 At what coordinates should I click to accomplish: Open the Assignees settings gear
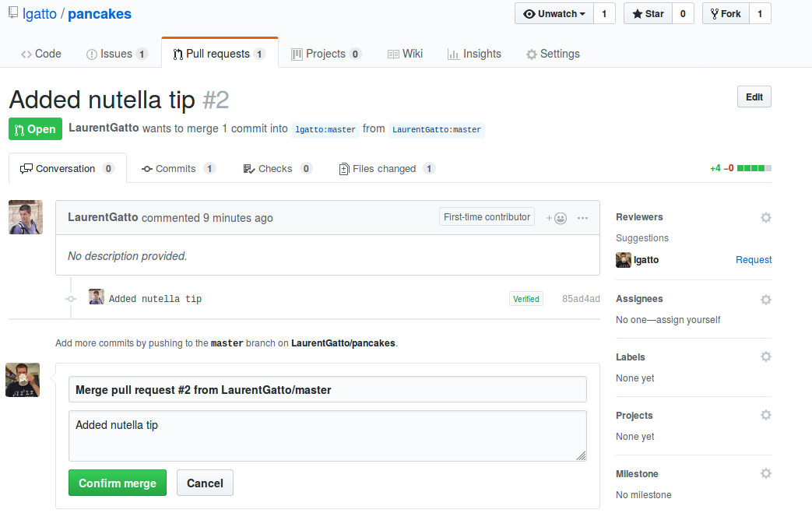[x=765, y=299]
